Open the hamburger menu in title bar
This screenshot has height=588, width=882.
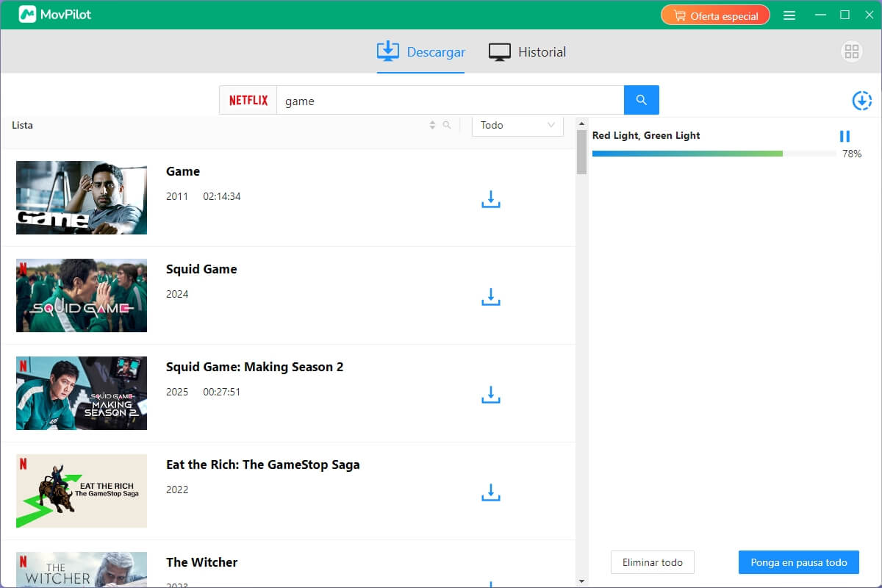pyautogui.click(x=789, y=15)
